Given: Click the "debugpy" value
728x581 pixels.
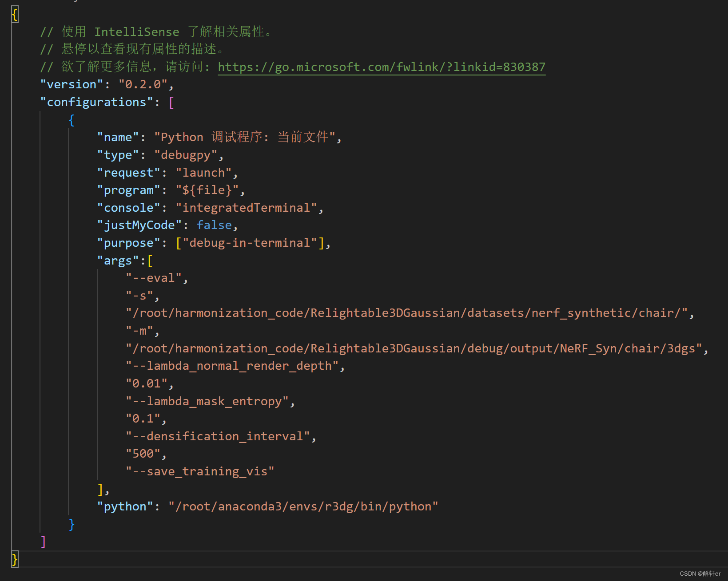Looking at the screenshot, I should click(186, 155).
